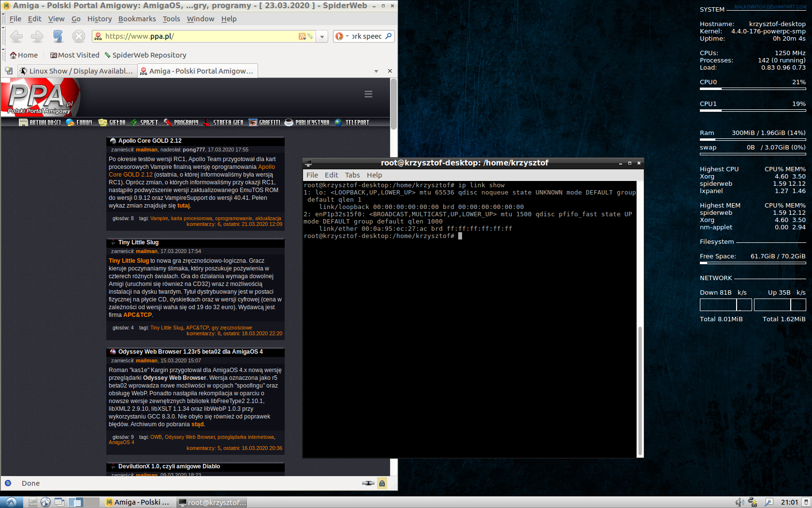Screen dimensions: 812x508
Task: Open a new tab using tab bar icon
Action: [8, 71]
